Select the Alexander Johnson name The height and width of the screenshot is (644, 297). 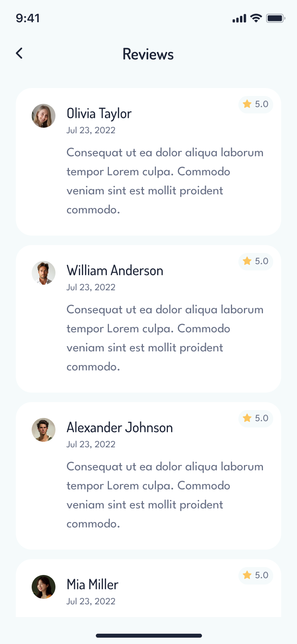pyautogui.click(x=120, y=428)
